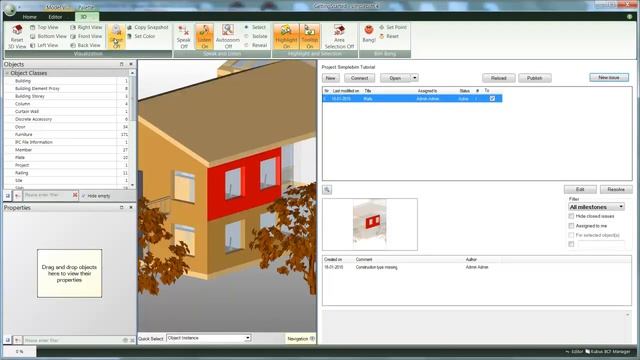Select the Furniture row
Image resolution: width=640 pixels, height=360 pixels.
(66, 134)
